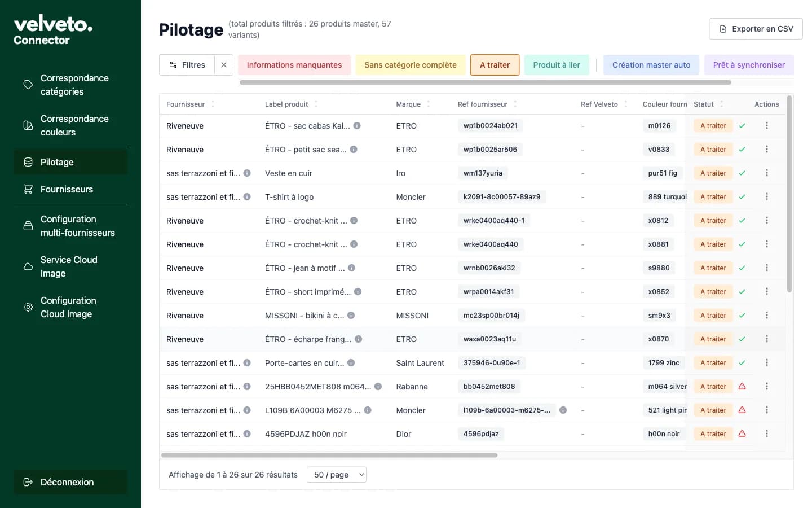Open Service Cloud Image page
812x508 pixels.
click(70, 266)
